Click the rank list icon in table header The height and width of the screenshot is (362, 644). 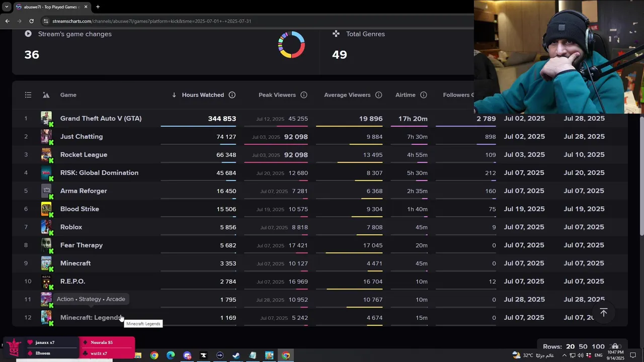28,95
